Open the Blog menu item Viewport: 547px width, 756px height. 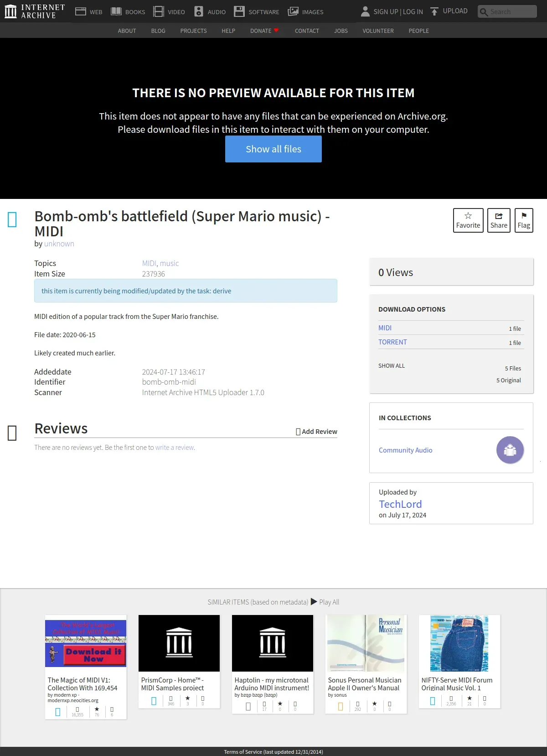click(x=158, y=31)
